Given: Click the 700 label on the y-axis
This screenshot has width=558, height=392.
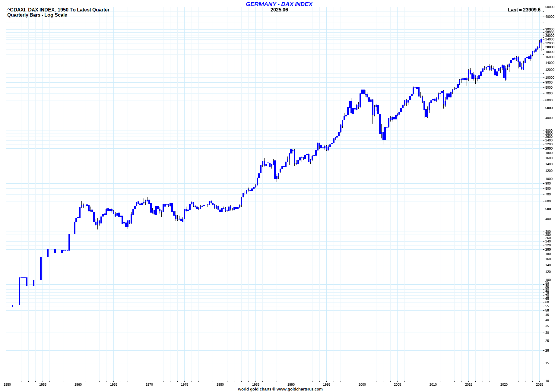Looking at the screenshot, I should (548, 194).
